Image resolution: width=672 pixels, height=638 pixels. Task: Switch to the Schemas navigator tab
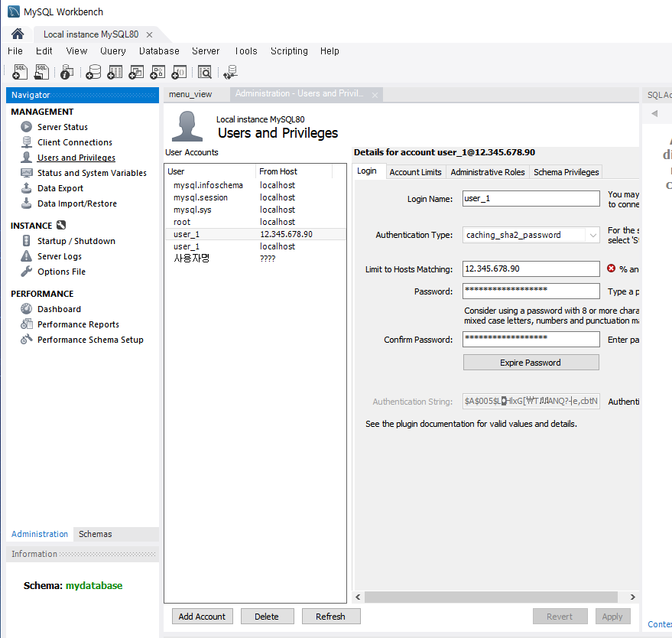[95, 534]
